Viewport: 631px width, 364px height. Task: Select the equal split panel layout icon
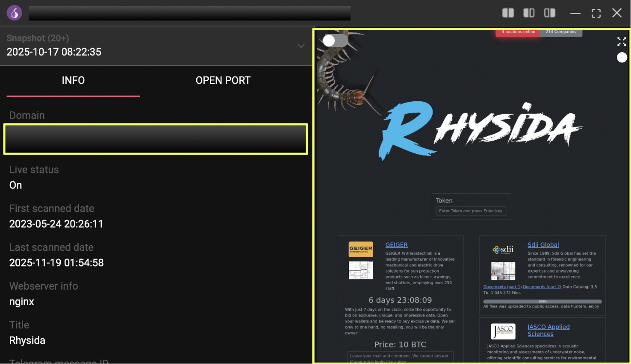[508, 13]
